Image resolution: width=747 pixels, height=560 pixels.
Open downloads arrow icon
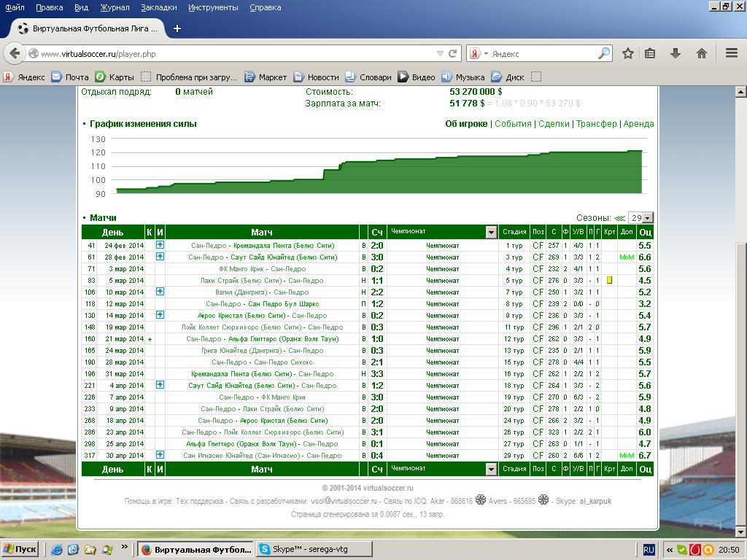pyautogui.click(x=675, y=53)
